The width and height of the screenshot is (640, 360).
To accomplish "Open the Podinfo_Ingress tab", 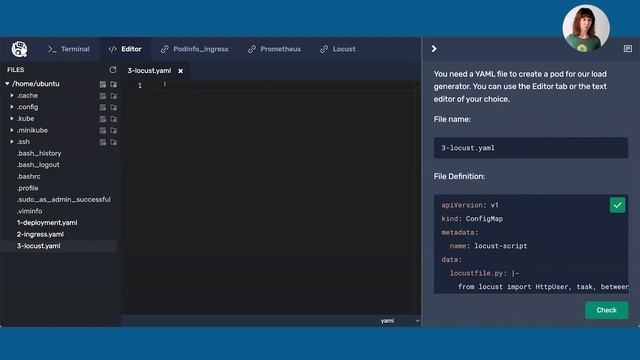I will tap(195, 49).
